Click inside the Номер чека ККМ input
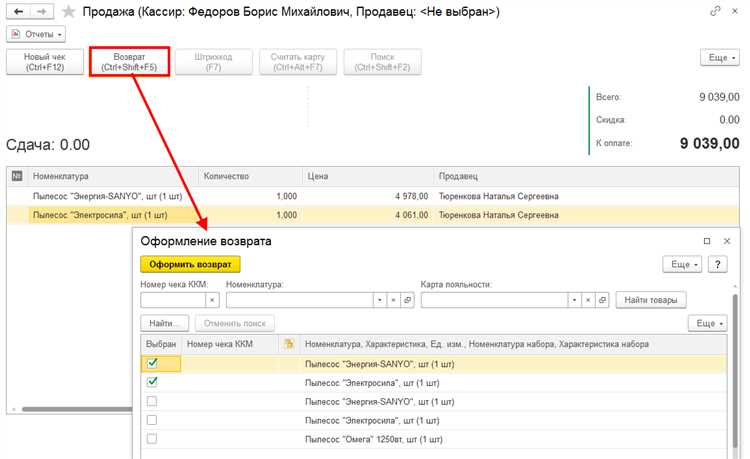 [173, 300]
